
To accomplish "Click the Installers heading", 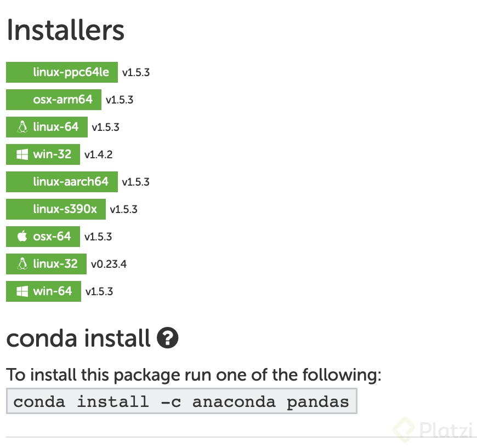I will tap(65, 30).
